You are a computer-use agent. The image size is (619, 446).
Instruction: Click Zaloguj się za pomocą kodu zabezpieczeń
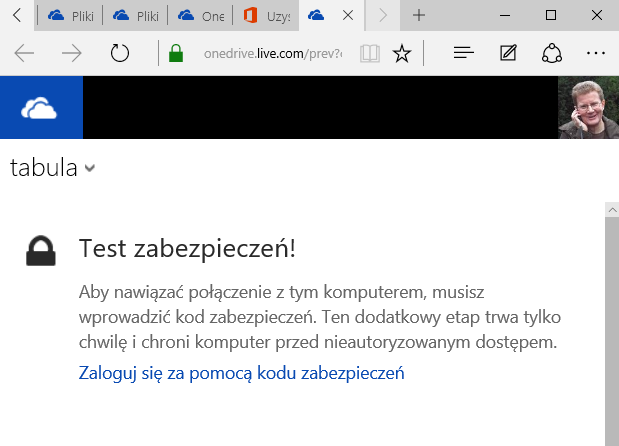(x=241, y=373)
